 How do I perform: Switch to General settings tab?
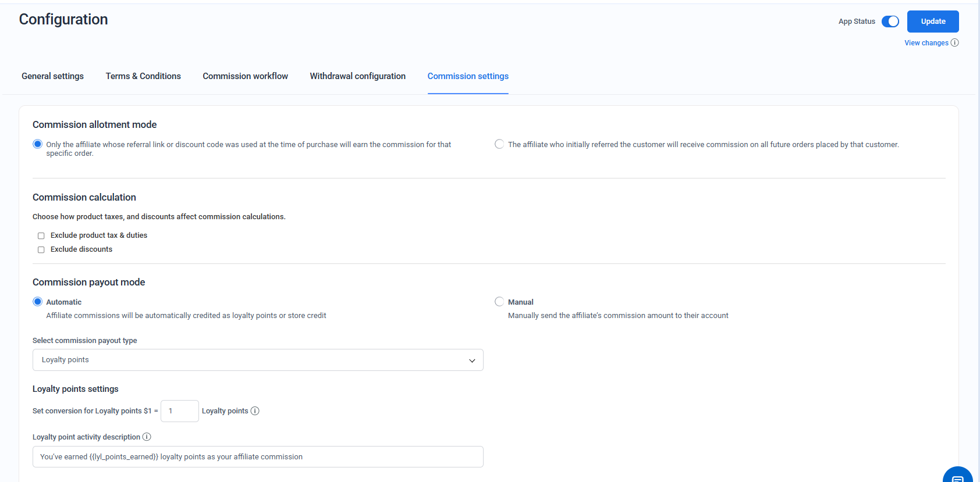coord(52,76)
